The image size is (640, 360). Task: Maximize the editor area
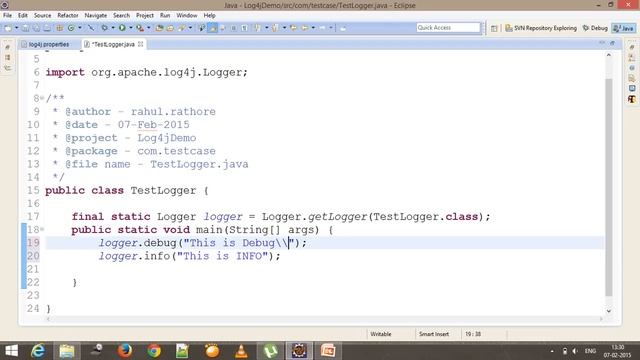click(x=613, y=43)
